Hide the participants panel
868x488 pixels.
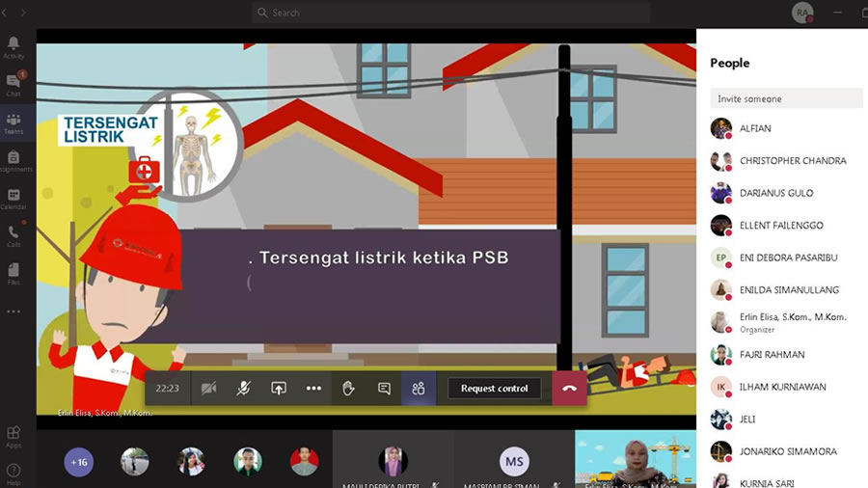419,389
